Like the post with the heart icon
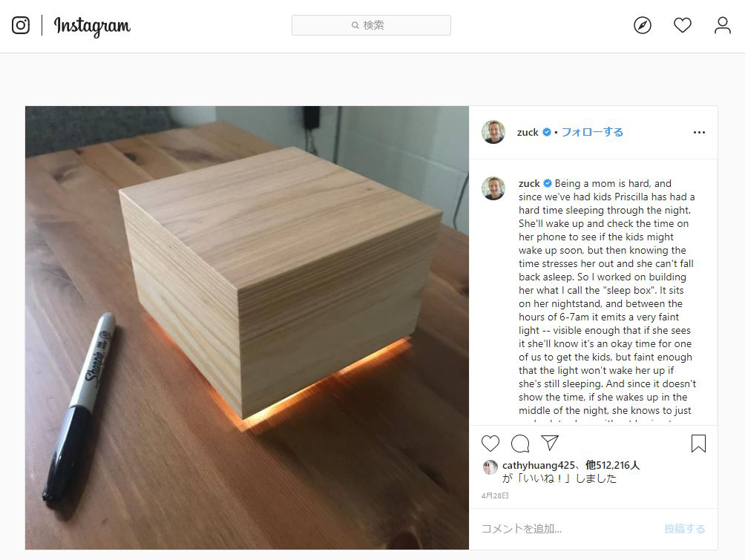Screen dimensions: 745x560 (x=490, y=443)
